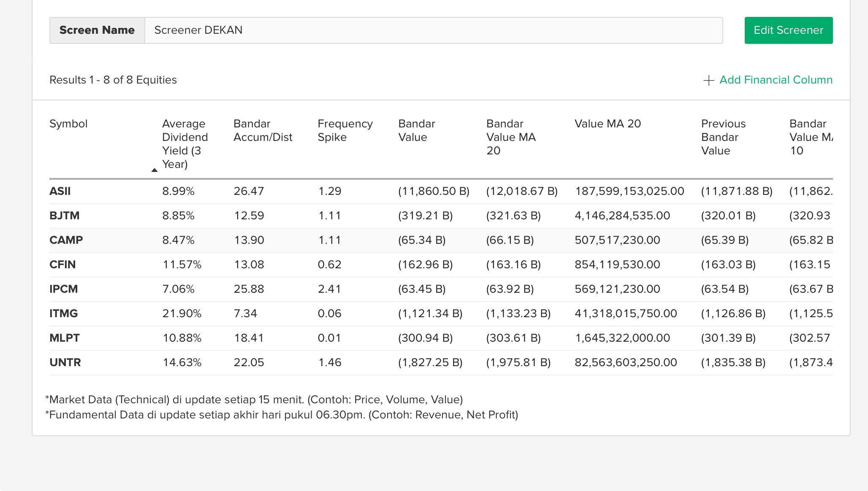Click the Fundamental Data update footnote

coord(282,415)
